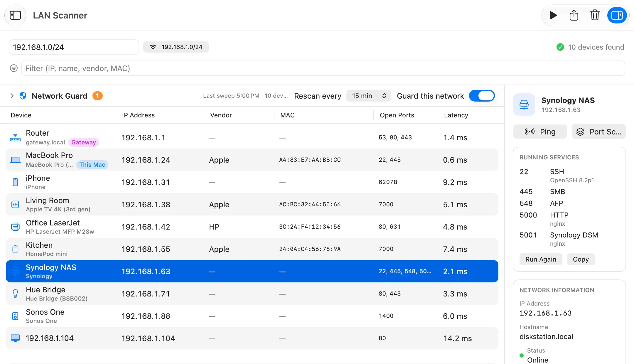Select the Wi-Fi 192.168.1.0/24 network chip
Image resolution: width=634 pixels, height=364 pixels.
(176, 47)
